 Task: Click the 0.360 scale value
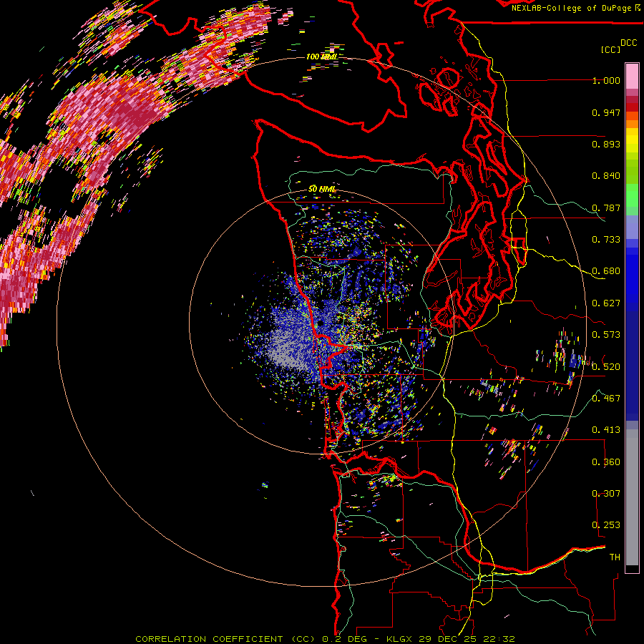(606, 462)
